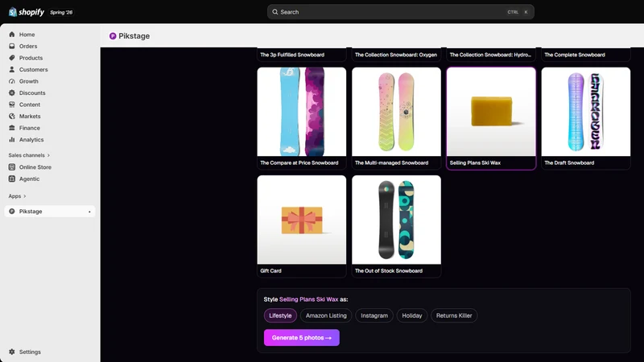Screen dimensions: 644x362
Task: Go to the Products page
Action: pos(31,58)
